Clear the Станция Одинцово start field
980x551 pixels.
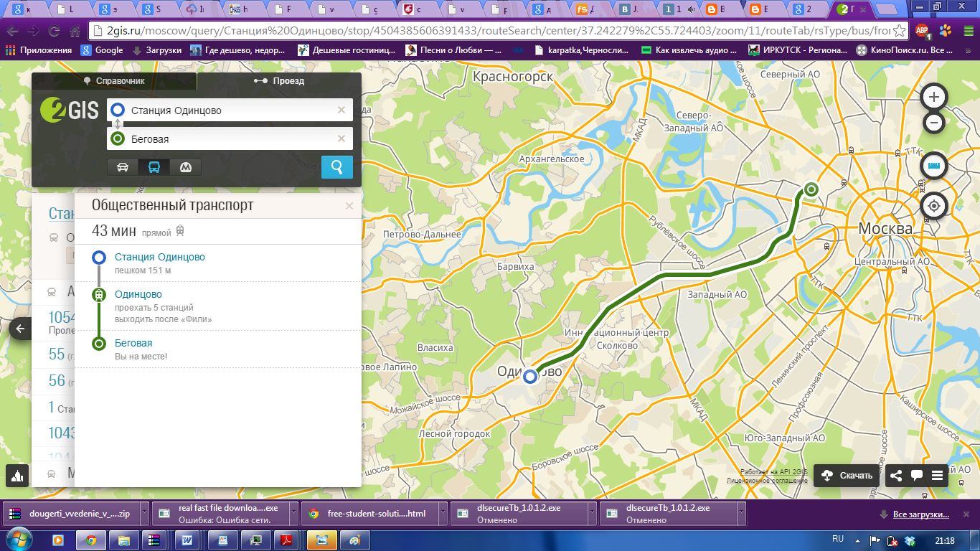(341, 110)
